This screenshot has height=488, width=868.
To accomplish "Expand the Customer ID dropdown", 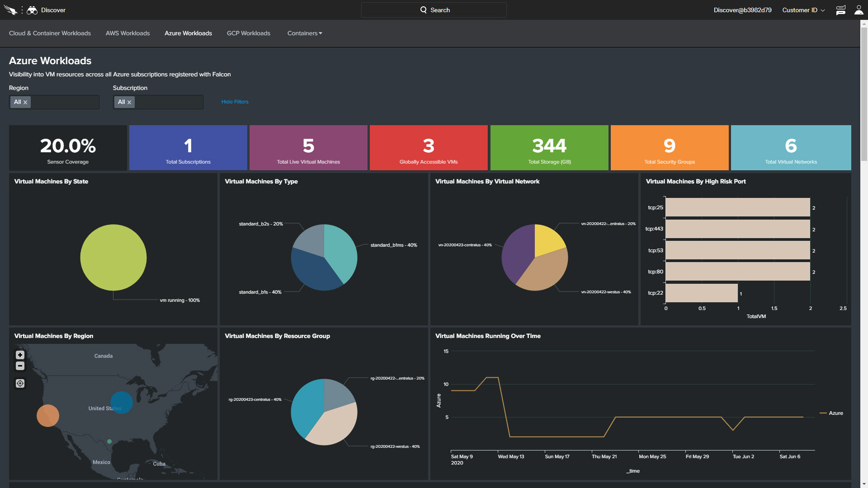I will [x=803, y=10].
